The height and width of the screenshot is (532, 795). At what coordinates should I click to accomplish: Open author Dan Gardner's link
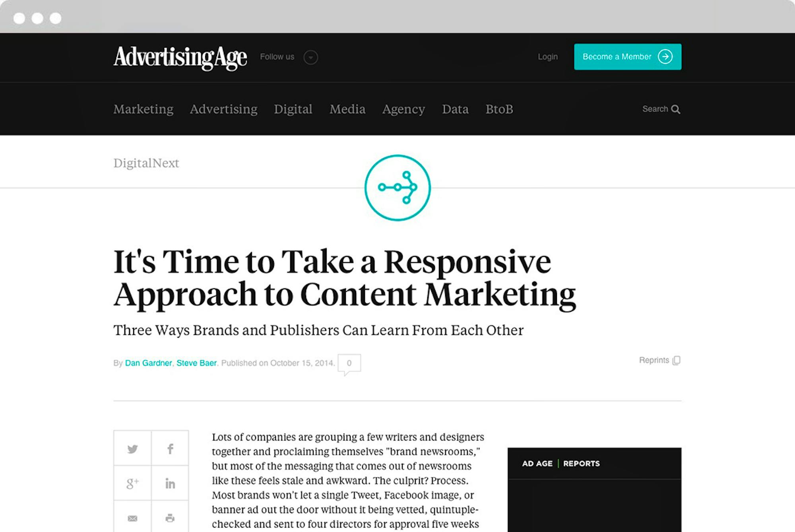(148, 363)
